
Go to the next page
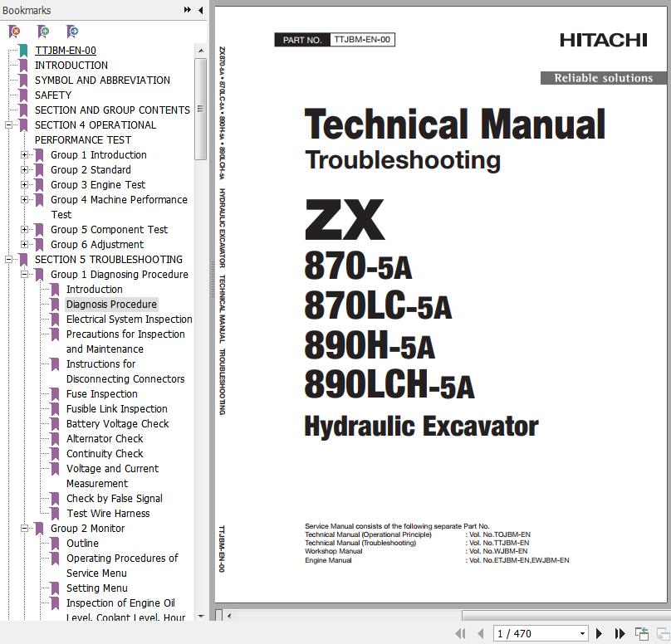[x=599, y=633]
